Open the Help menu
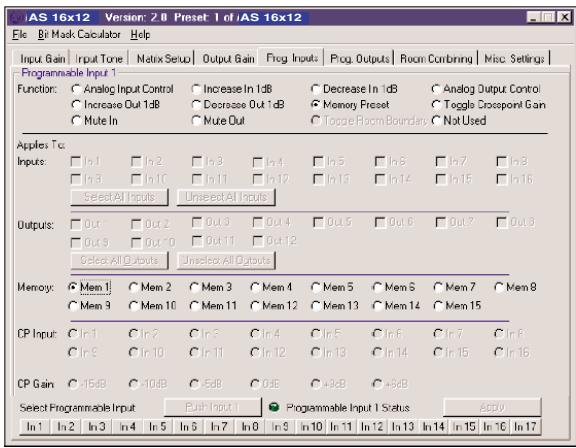576x448 pixels. point(140,35)
